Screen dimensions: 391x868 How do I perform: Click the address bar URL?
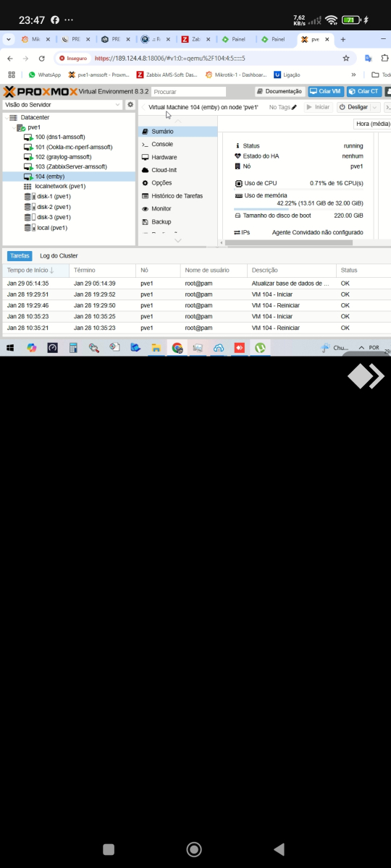(x=170, y=58)
